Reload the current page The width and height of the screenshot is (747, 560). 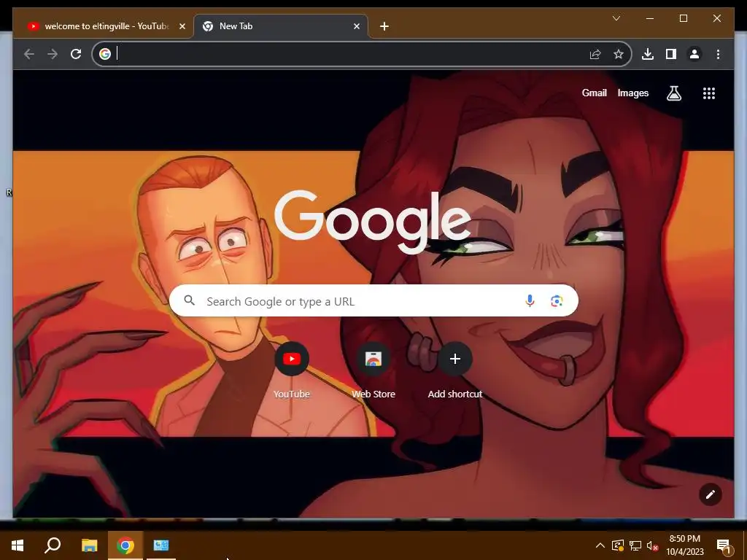click(x=76, y=54)
